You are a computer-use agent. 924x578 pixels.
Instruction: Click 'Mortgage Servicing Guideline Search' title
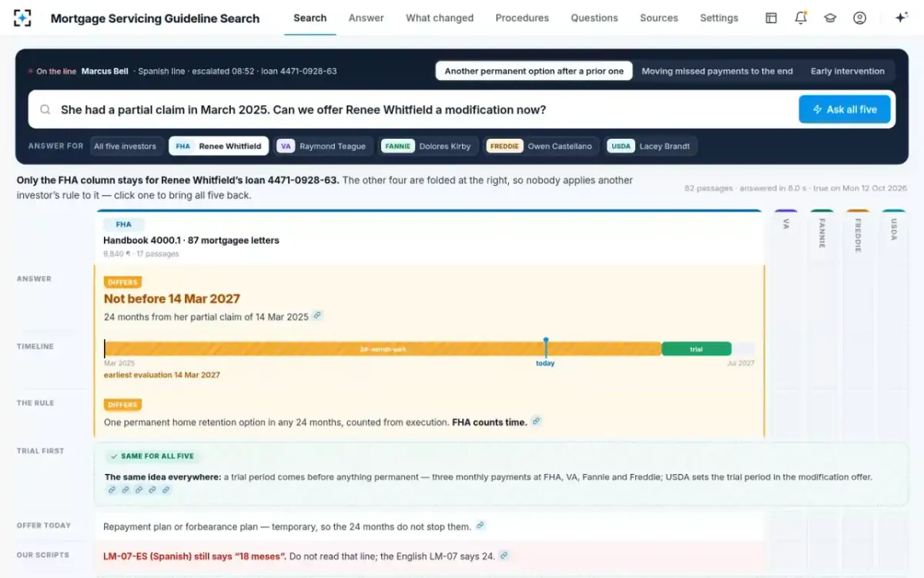click(x=155, y=18)
